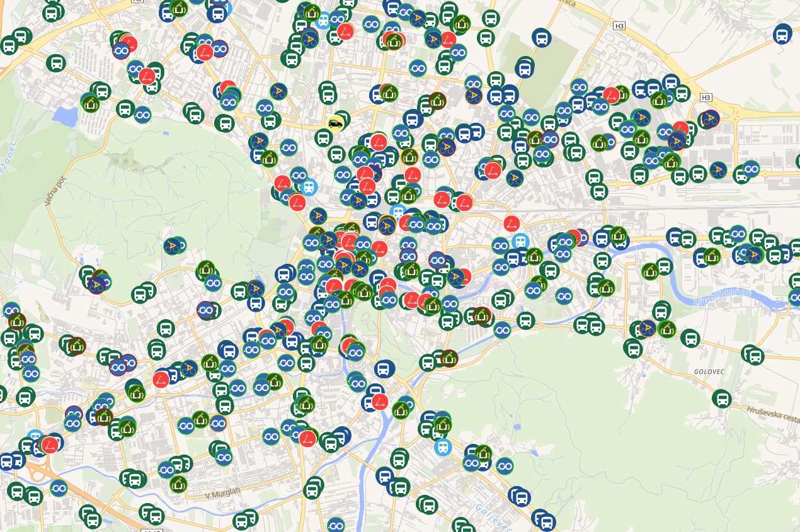Select the easternmost bike-share marker
The height and width of the screenshot is (532, 800).
(755, 254)
